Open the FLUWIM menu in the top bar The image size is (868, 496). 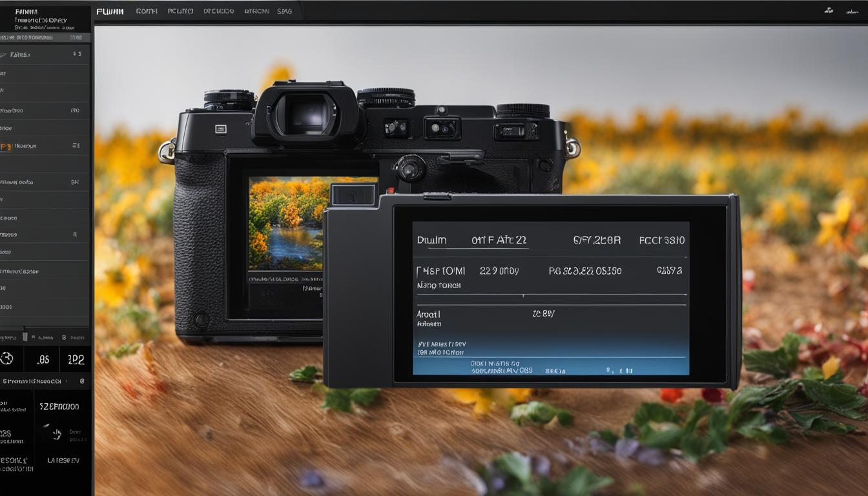coord(109,11)
